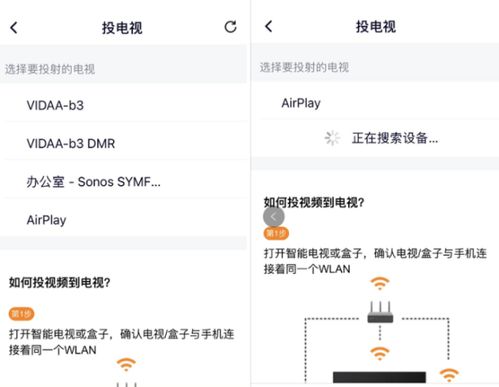
Task: Tap the 投电视 title on left screen
Action: pyautogui.click(x=122, y=28)
